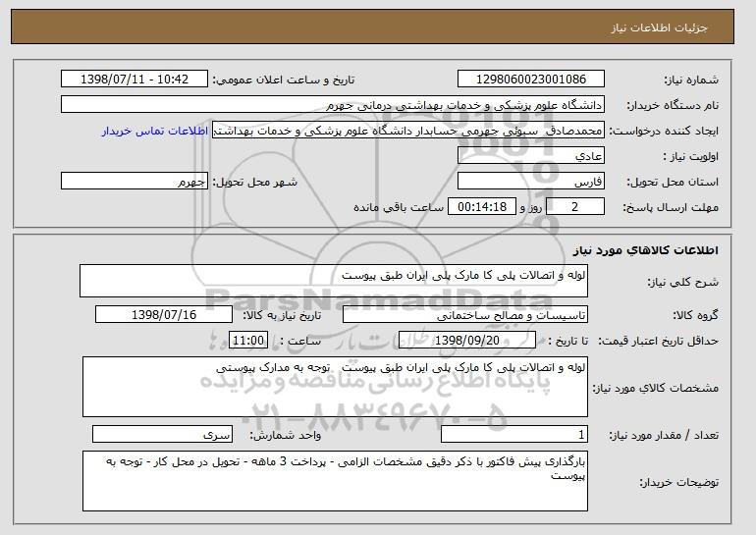The image size is (756, 535).
Task: Click the label تاریخ و ساعت اعلان عمومی
Action: click(x=284, y=80)
